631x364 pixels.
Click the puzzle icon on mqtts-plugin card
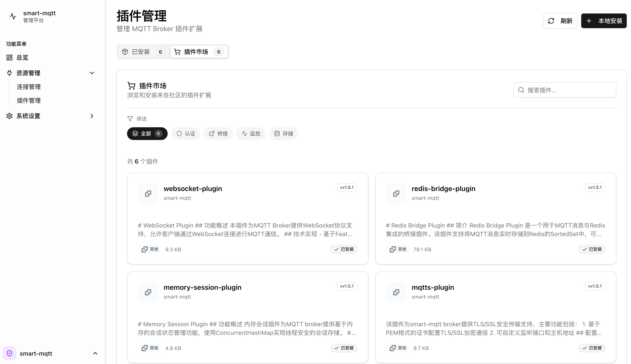pos(396,292)
